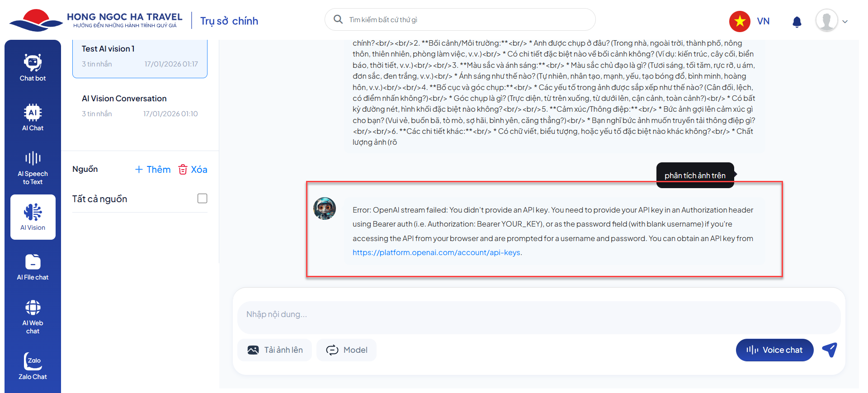868x393 pixels.
Task: Open the Model selection button
Action: point(346,350)
